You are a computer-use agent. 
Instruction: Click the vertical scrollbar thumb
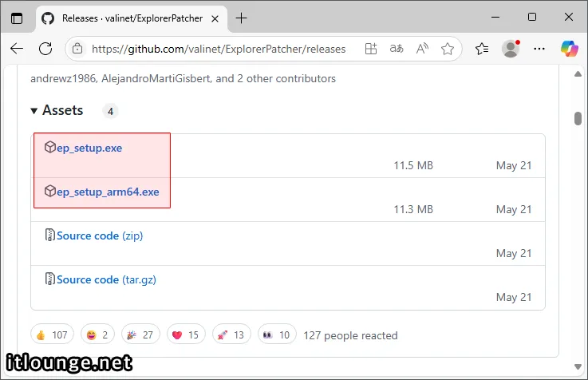(578, 118)
